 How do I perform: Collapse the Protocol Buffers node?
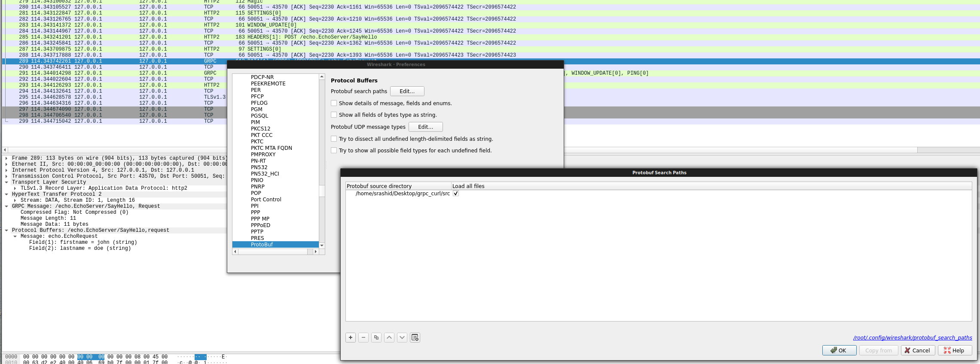pyautogui.click(x=6, y=231)
